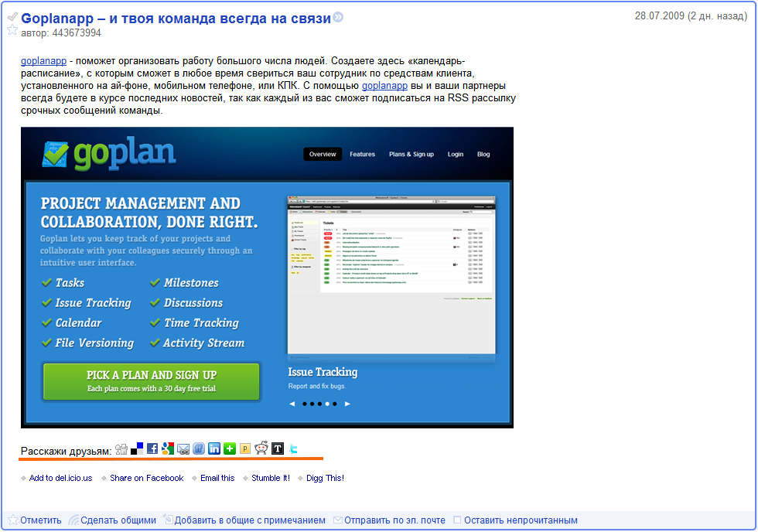Click the black T share icon
The width and height of the screenshot is (758, 532).
[x=278, y=449]
